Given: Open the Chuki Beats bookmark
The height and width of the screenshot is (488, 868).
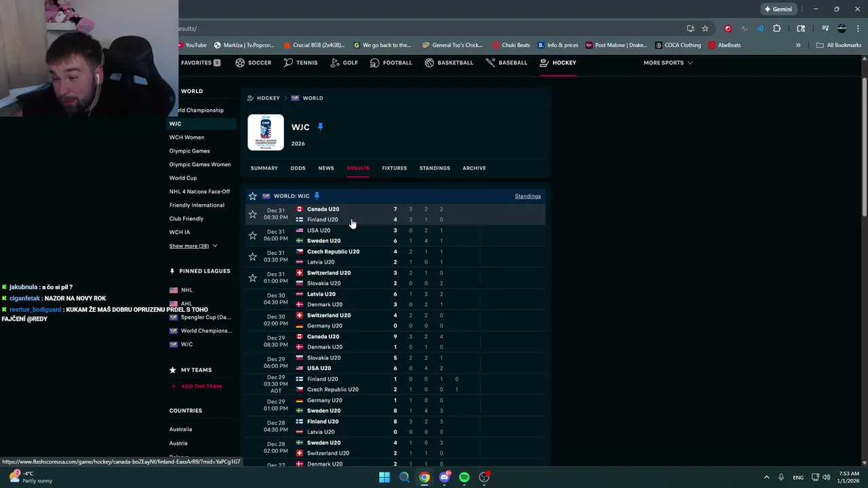Looking at the screenshot, I should (x=511, y=45).
